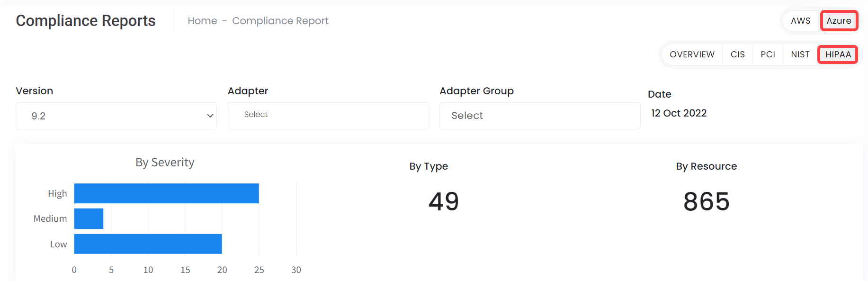Click the Compliance Report breadcrumb link
This screenshot has height=281, width=868.
tap(280, 21)
